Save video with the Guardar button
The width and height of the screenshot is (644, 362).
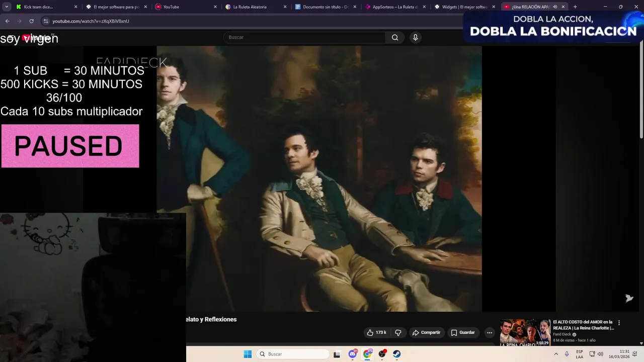point(463,332)
